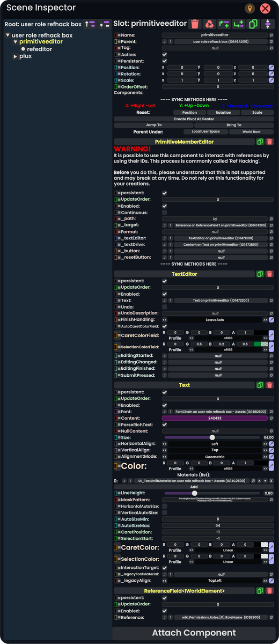Collapse the user role refhack box tree node
This screenshot has width=279, height=644.
(8, 35)
